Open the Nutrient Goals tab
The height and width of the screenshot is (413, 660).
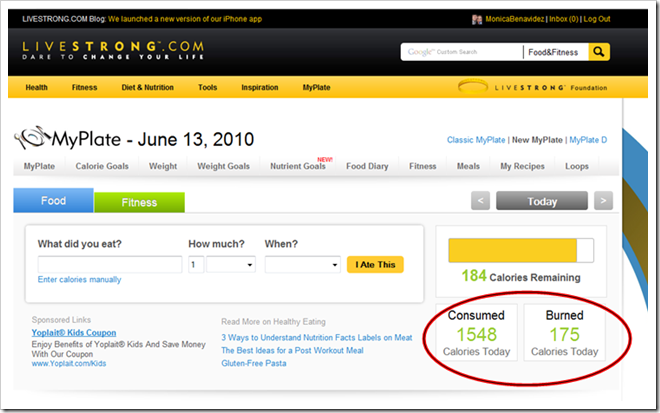coord(298,166)
